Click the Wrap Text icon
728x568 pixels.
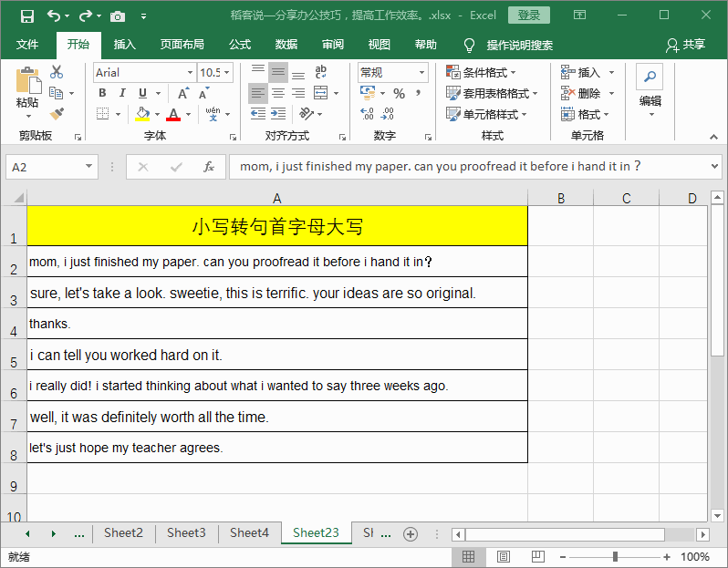(x=320, y=72)
